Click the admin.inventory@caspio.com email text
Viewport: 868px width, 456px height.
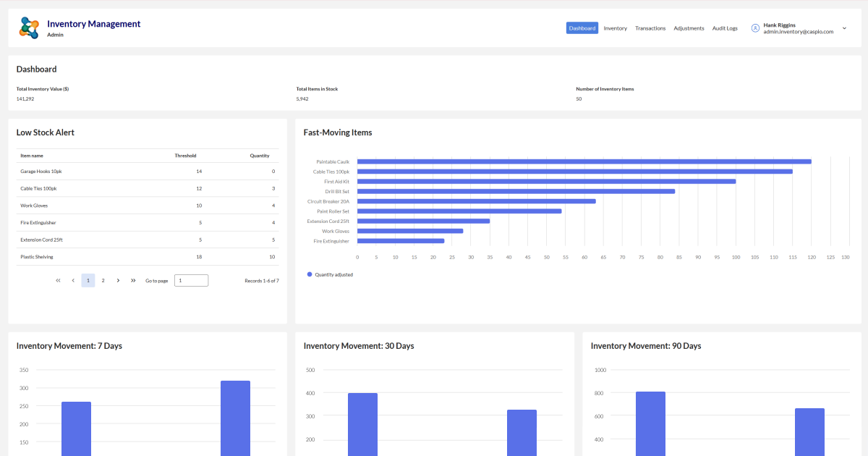799,32
